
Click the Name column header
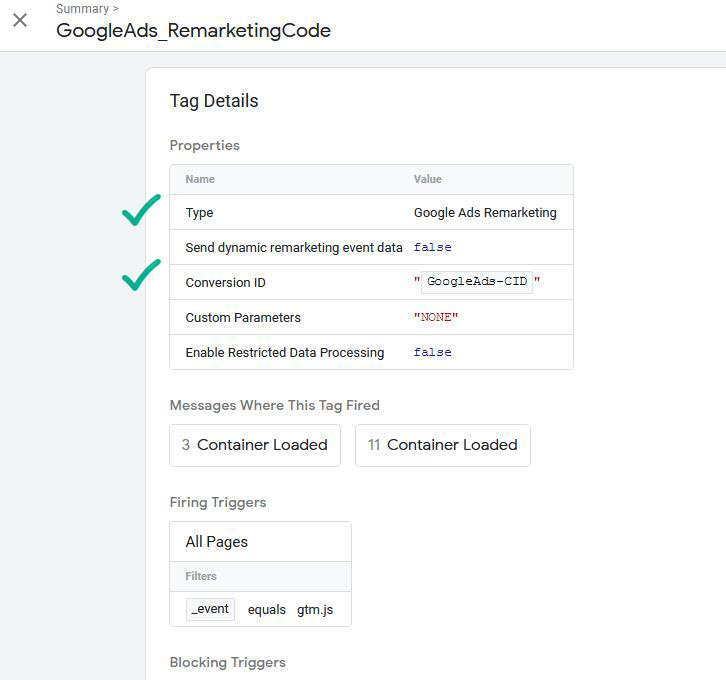pyautogui.click(x=200, y=179)
